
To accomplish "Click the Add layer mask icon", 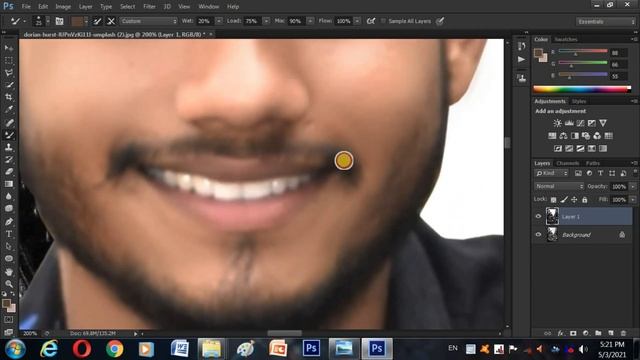I will pos(573,333).
